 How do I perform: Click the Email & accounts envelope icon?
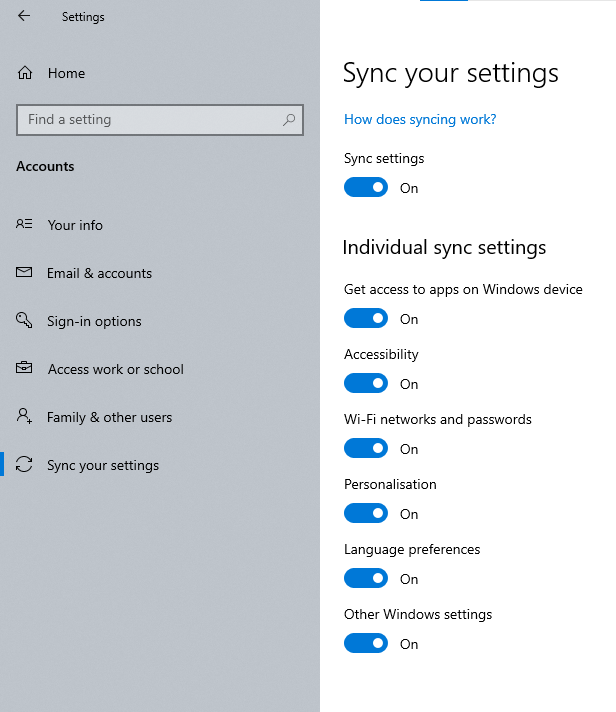point(24,272)
